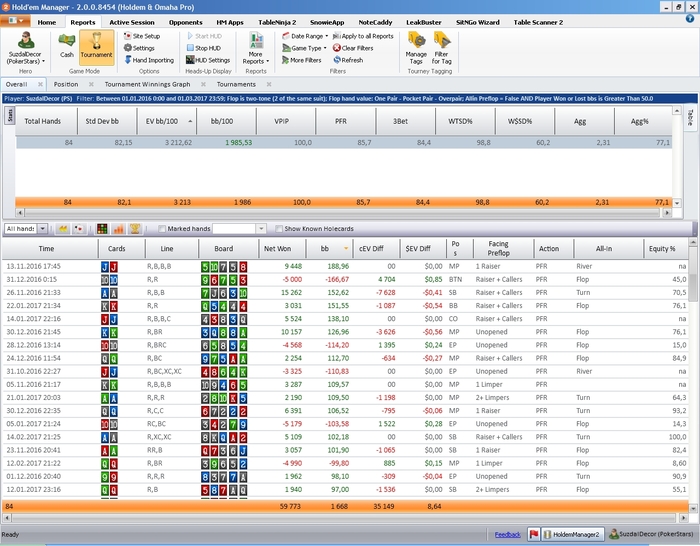700x546 pixels.
Task: Click Stop HUD
Action: tap(204, 48)
